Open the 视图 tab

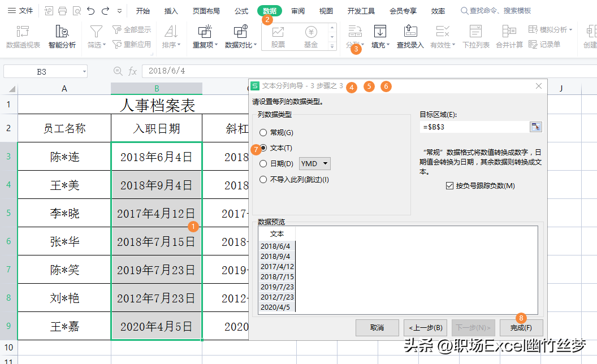tap(326, 11)
